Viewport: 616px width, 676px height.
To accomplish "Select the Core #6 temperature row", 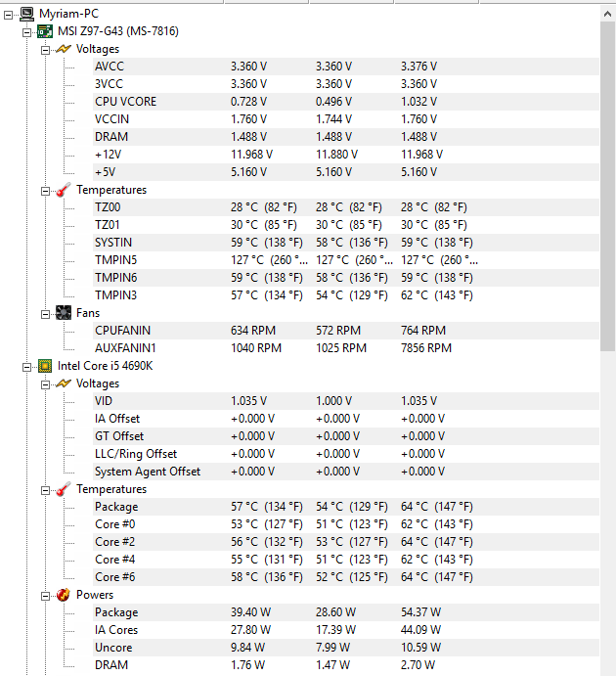I will (x=346, y=577).
